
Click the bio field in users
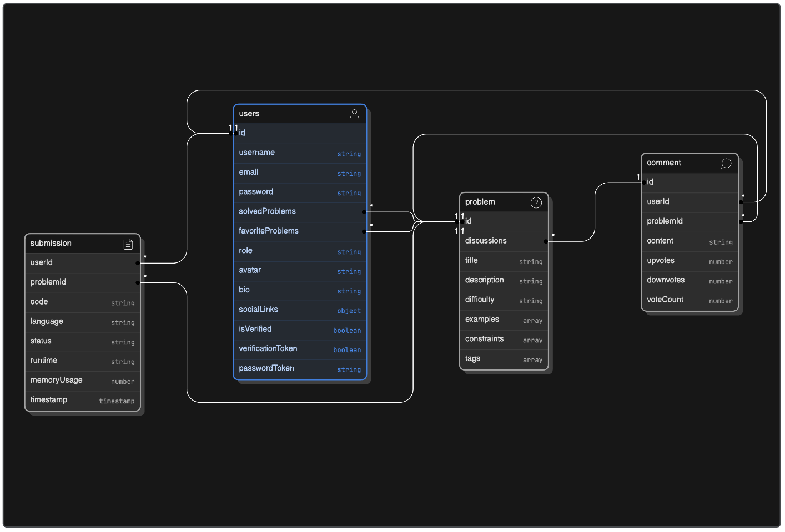click(300, 290)
